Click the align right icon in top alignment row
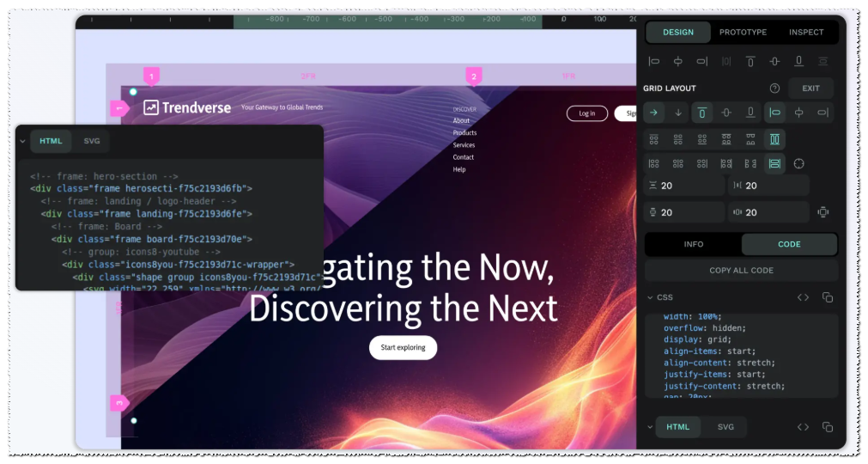The width and height of the screenshot is (868, 464). 702,62
